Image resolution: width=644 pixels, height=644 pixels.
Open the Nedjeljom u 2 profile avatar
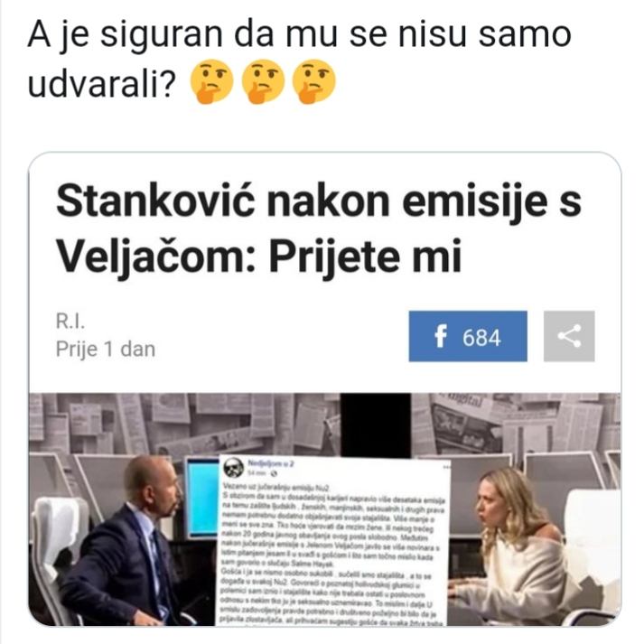(x=233, y=467)
